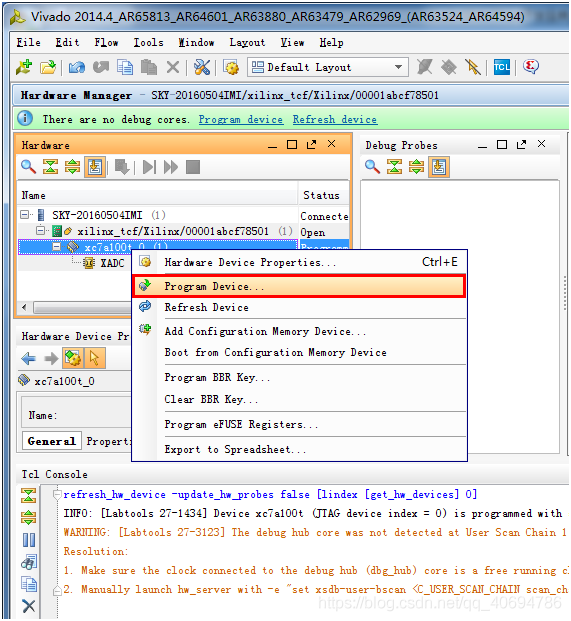Float the Debug Probes panel
The width and height of the screenshot is (571, 621).
[x=522, y=145]
